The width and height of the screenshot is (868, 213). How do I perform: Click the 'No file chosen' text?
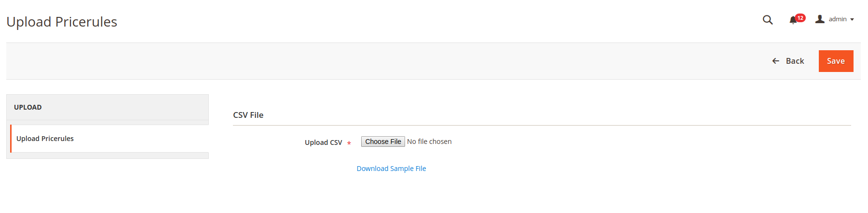pyautogui.click(x=429, y=142)
